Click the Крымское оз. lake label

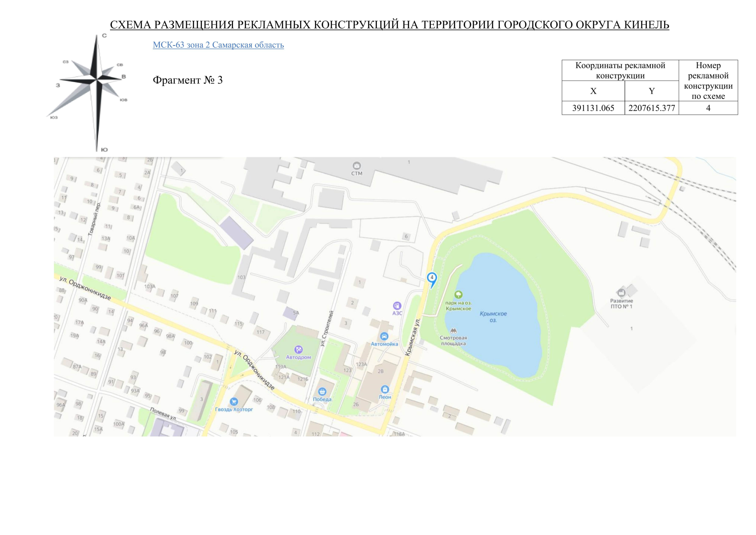(x=493, y=317)
